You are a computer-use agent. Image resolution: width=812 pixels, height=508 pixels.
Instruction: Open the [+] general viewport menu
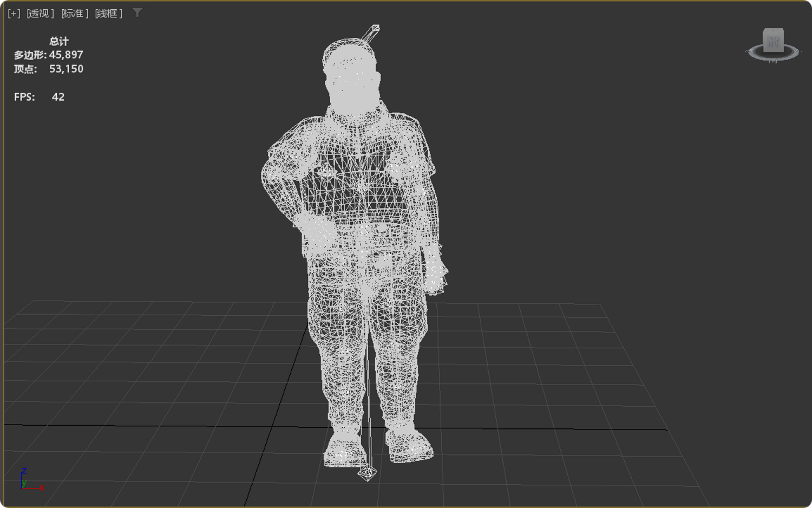pyautogui.click(x=14, y=14)
